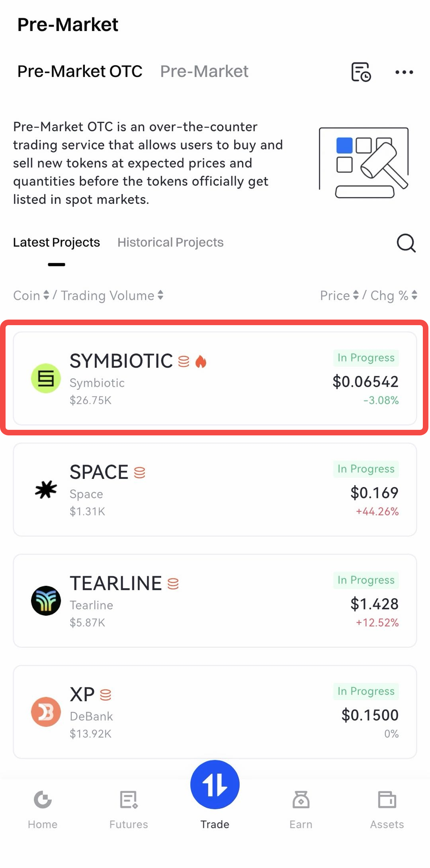Open the three-dot more options menu
The image size is (430, 868).
[404, 72]
